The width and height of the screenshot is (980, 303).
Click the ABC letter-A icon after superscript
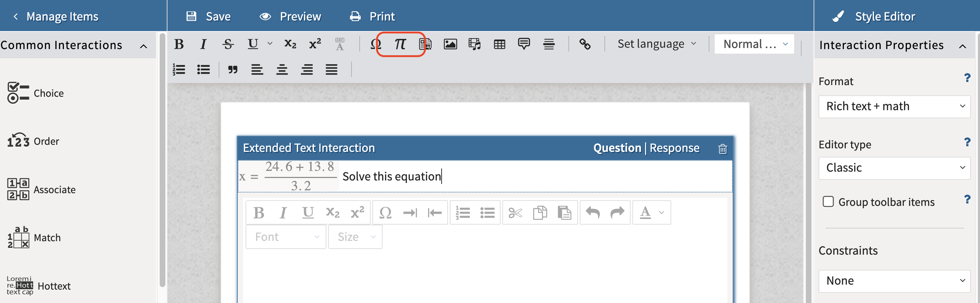click(x=340, y=44)
